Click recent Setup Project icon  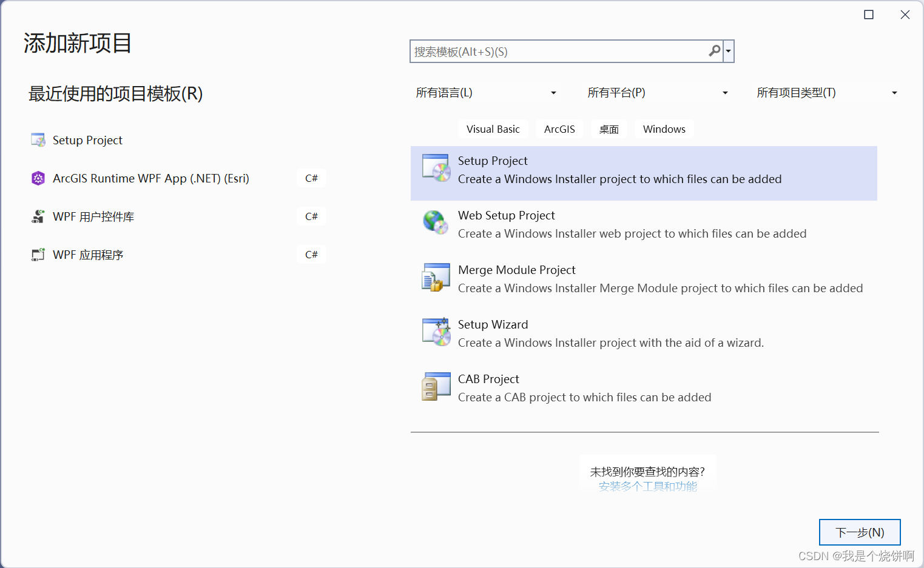point(38,140)
